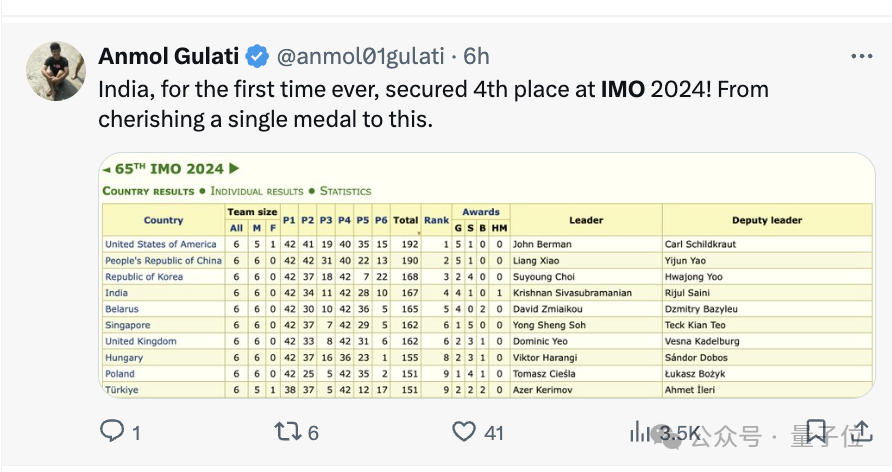This screenshot has width=892, height=472.
Task: Open the view analytics bar-chart icon
Action: click(x=639, y=431)
